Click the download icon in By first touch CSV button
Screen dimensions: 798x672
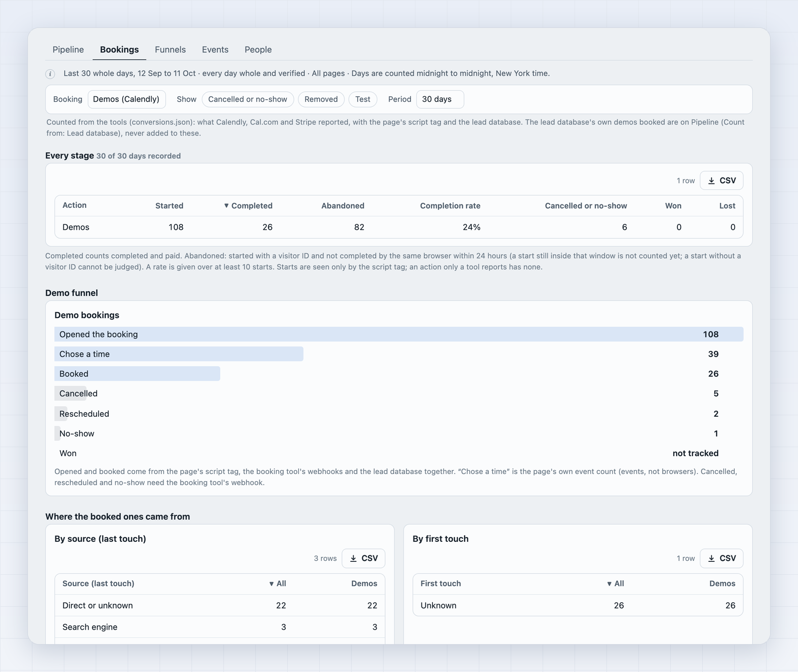pos(712,558)
